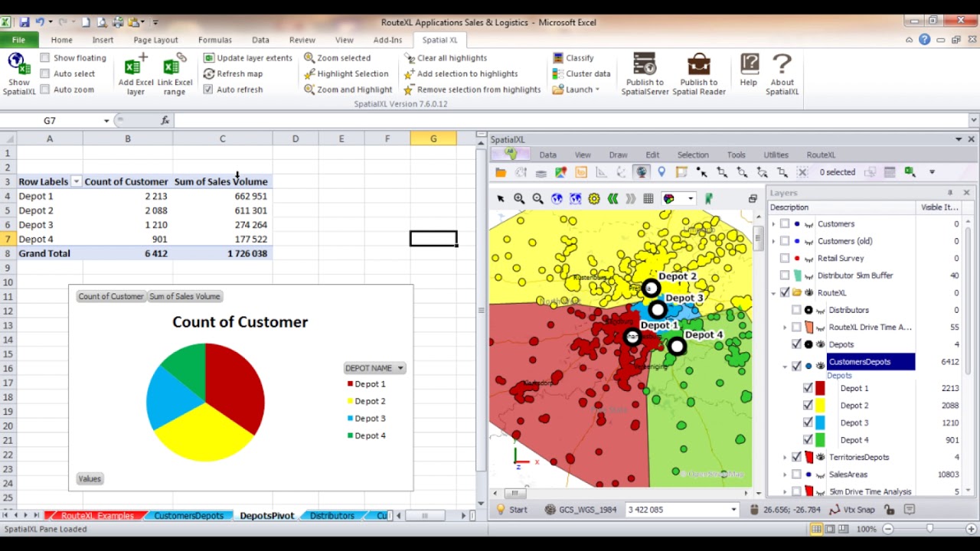Image resolution: width=980 pixels, height=551 pixels.
Task: Toggle eye visibility of Depots layer
Action: [821, 344]
